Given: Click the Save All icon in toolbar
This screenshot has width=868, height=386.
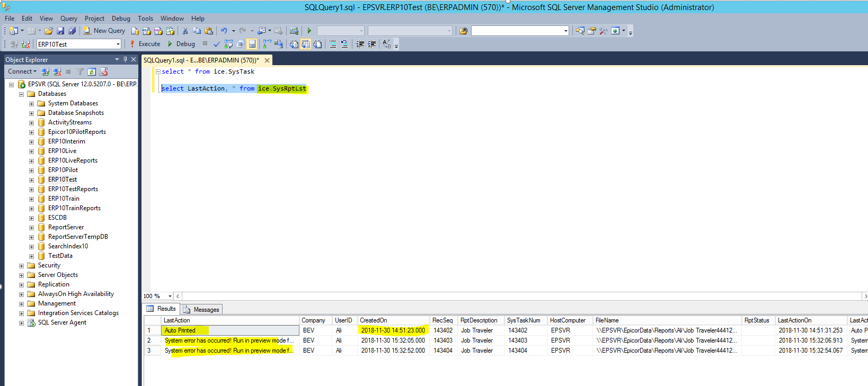Looking at the screenshot, I should coord(72,31).
